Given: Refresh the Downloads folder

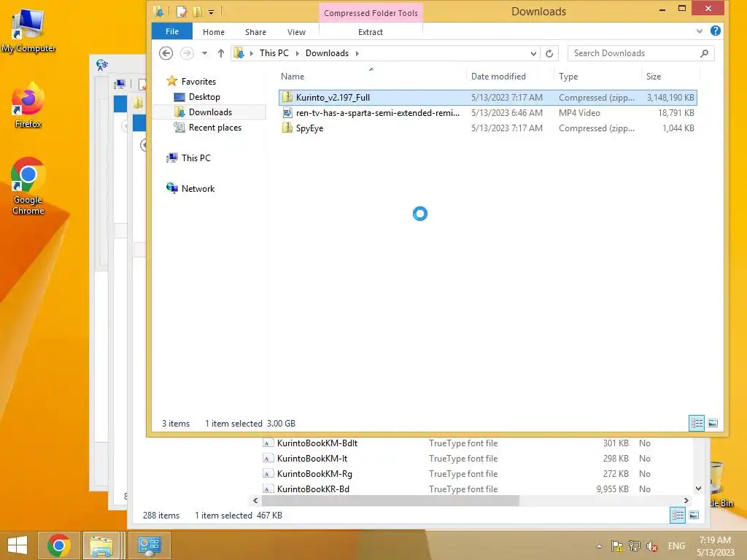Looking at the screenshot, I should 549,53.
